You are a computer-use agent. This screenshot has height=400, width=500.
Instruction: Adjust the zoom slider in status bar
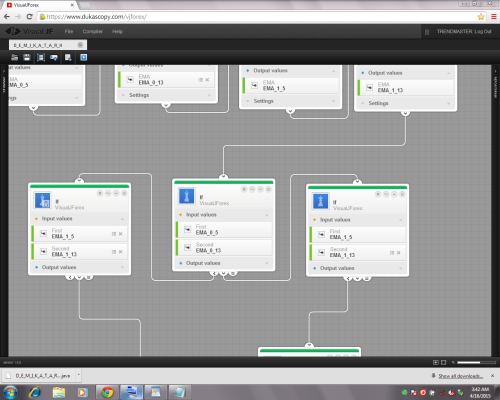(x=476, y=362)
